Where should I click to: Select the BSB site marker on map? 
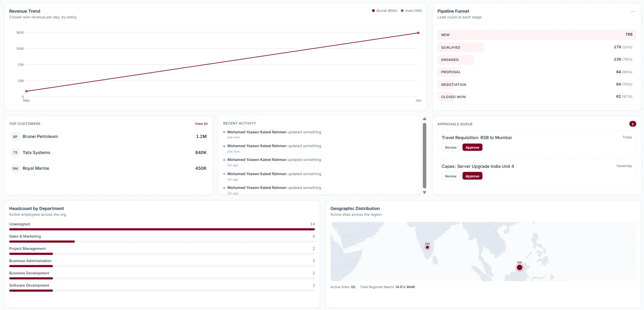519,267
